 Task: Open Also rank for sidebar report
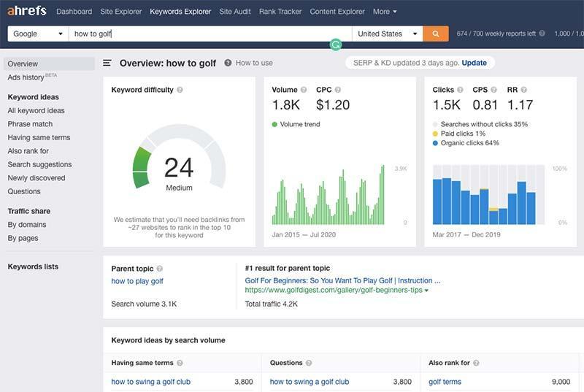28,151
